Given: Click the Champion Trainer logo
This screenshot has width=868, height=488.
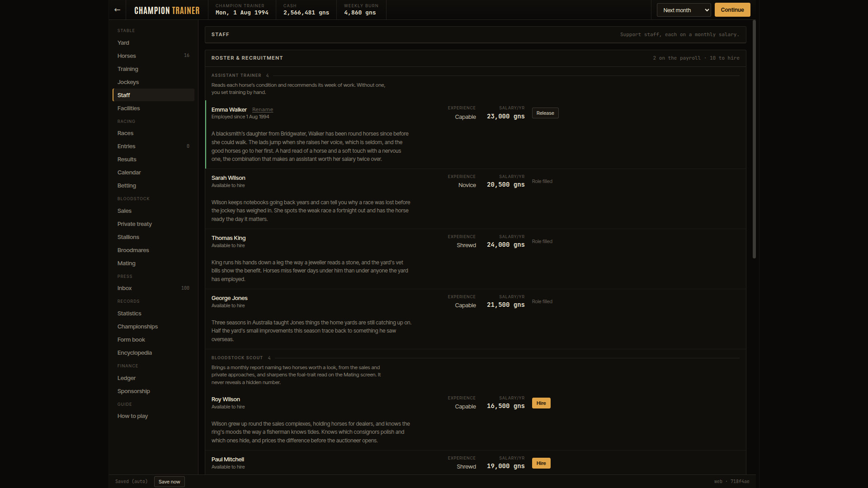Looking at the screenshot, I should [x=167, y=10].
